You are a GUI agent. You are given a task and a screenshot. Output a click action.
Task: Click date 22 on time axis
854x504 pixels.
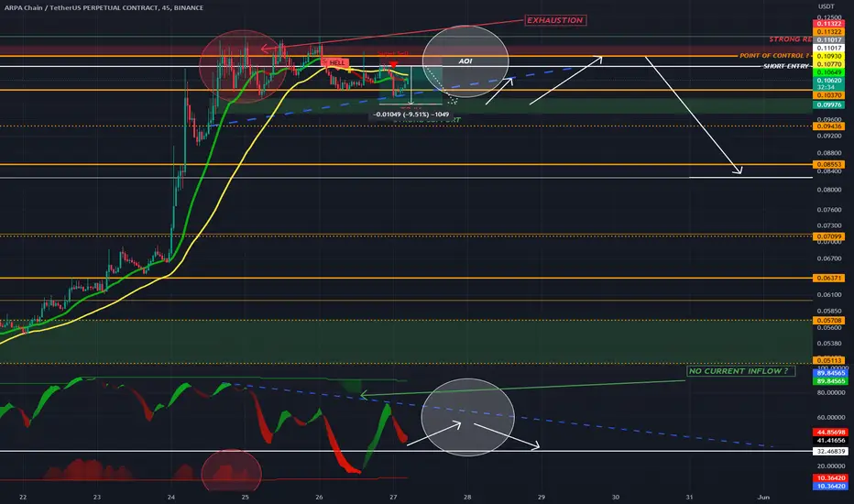pos(23,497)
